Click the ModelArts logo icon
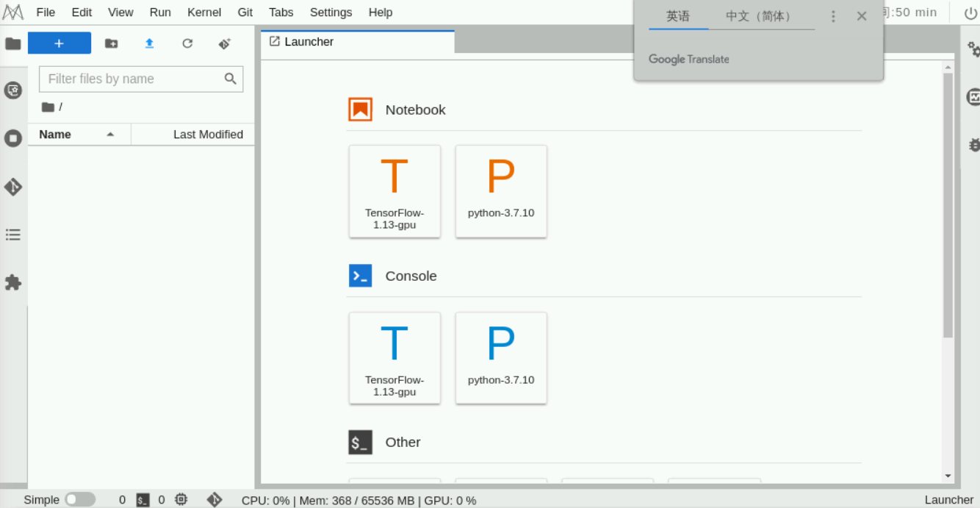The width and height of the screenshot is (980, 508). (x=13, y=12)
